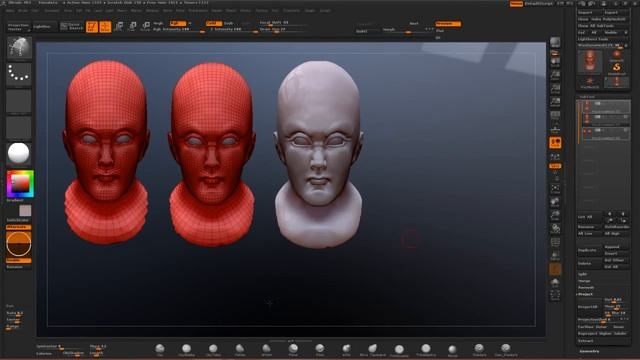Click the Projection Master button

pos(18,27)
